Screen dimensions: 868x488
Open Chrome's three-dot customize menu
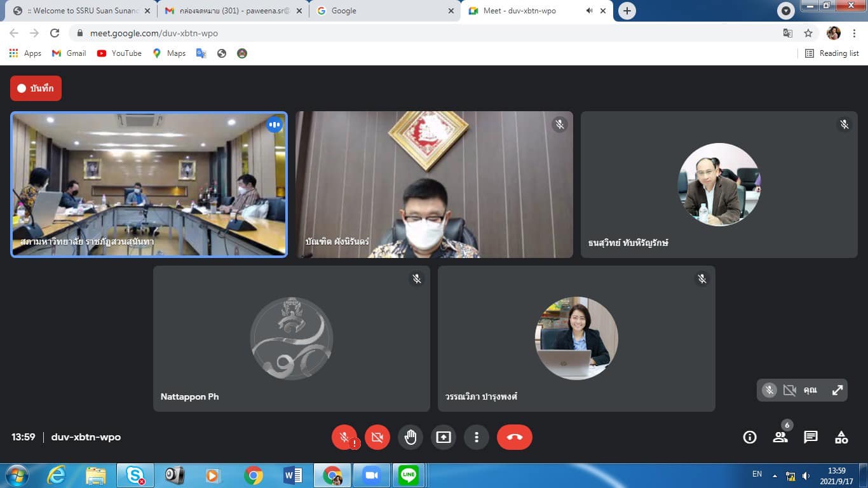854,33
